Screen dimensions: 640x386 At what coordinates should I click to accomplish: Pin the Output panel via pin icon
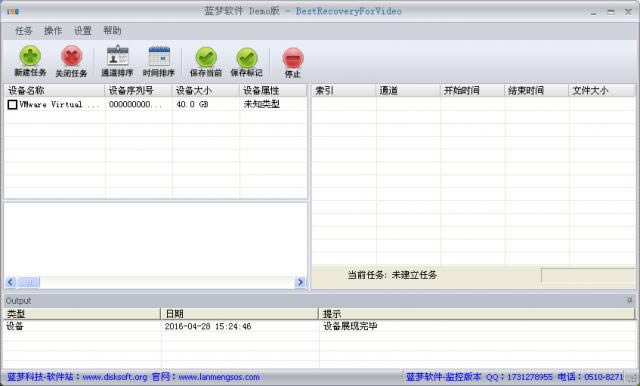(629, 300)
